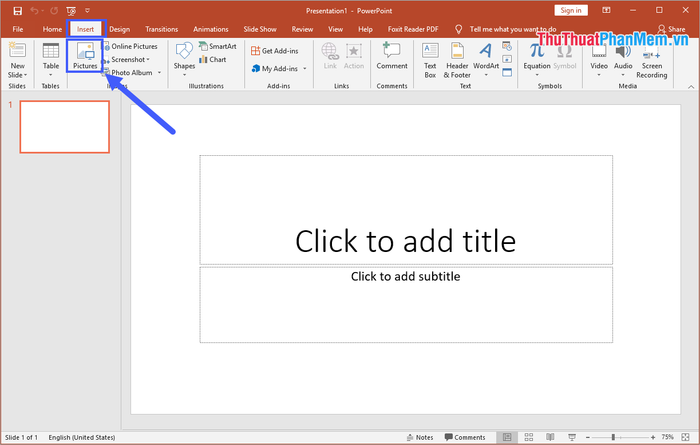Screen dimensions: 700x445
Task: Toggle the Comments pane in status bar
Action: point(464,437)
